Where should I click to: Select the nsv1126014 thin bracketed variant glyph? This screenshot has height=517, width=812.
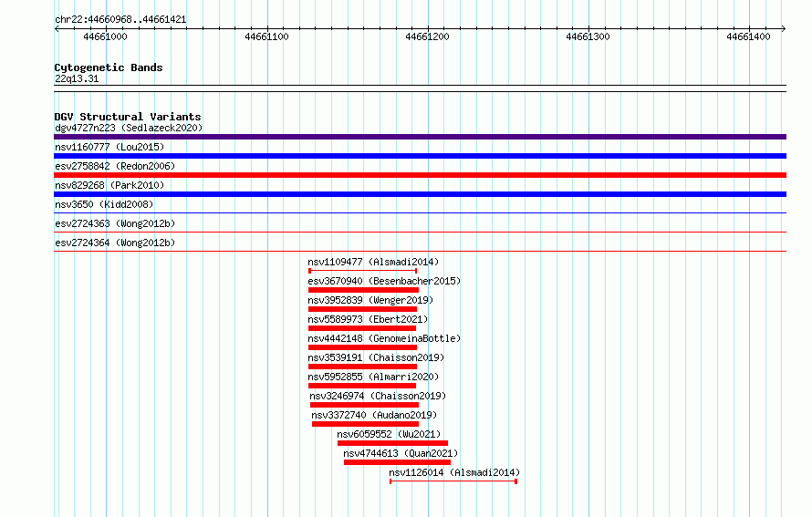coord(453,481)
